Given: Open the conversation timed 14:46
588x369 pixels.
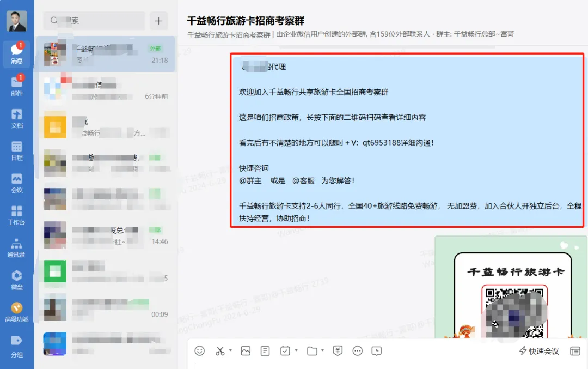Looking at the screenshot, I should [106, 235].
